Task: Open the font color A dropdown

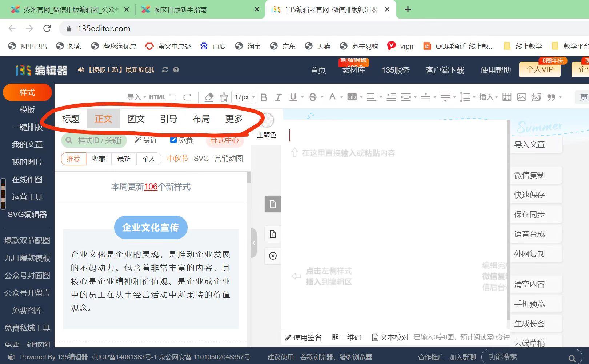Action: pyautogui.click(x=333, y=97)
